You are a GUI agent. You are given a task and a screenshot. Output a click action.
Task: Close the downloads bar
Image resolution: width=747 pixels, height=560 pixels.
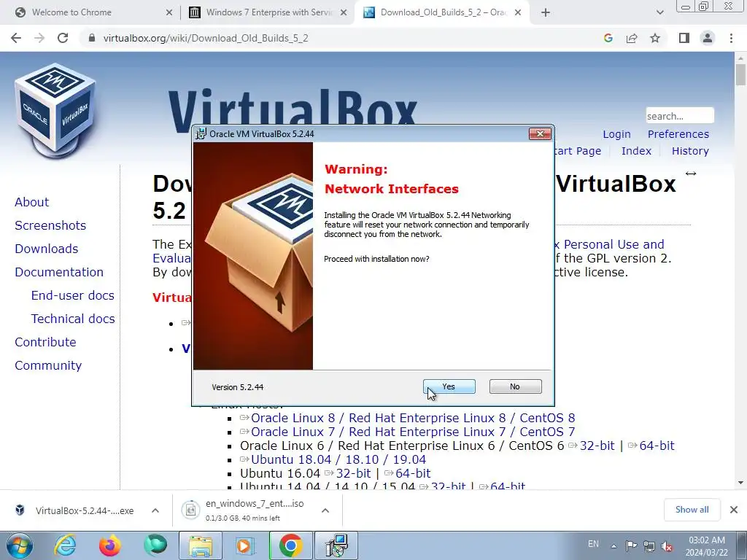click(x=734, y=510)
